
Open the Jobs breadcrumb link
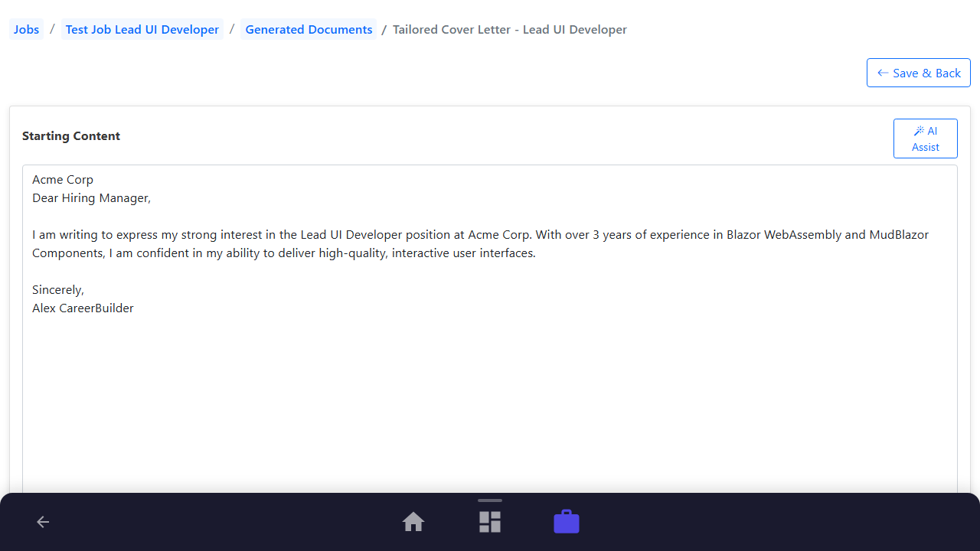coord(27,29)
